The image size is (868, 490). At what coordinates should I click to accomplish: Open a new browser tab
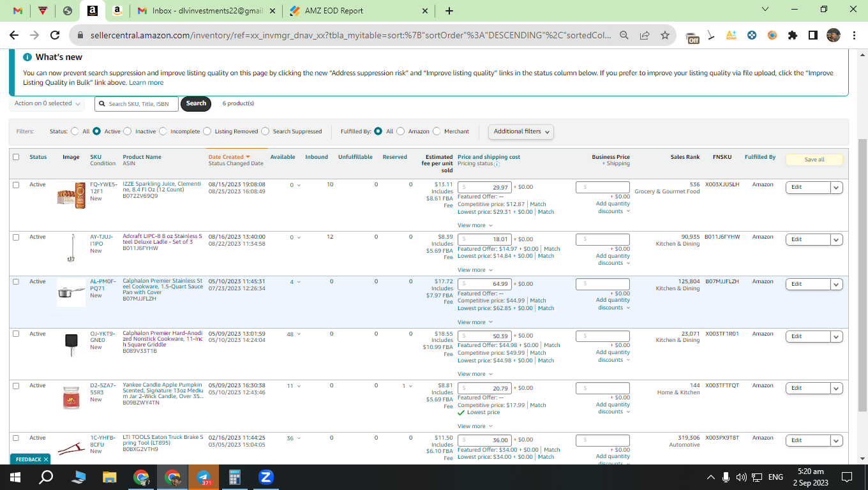[449, 11]
